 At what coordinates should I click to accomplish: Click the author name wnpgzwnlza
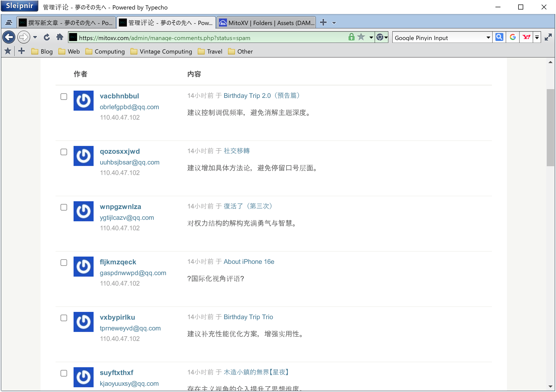coord(120,207)
